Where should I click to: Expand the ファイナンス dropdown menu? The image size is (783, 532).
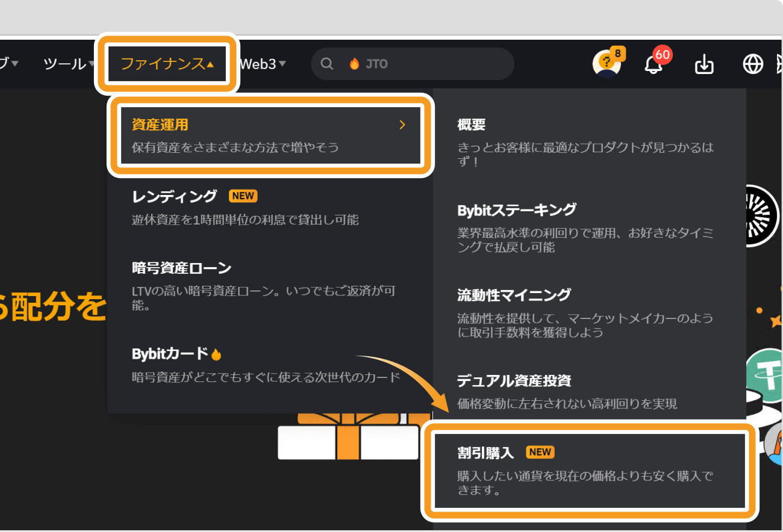pyautogui.click(x=167, y=64)
